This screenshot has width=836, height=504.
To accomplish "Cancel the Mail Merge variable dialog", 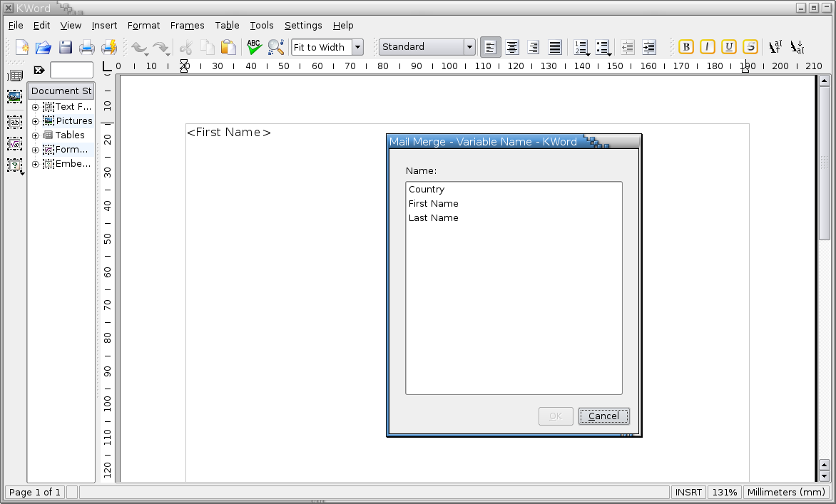I will click(603, 416).
